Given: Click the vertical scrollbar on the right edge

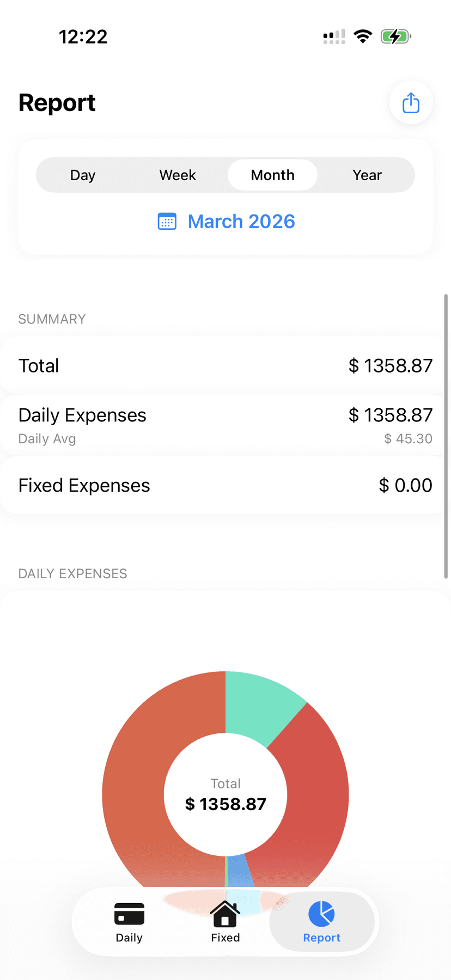Looking at the screenshot, I should [x=446, y=436].
